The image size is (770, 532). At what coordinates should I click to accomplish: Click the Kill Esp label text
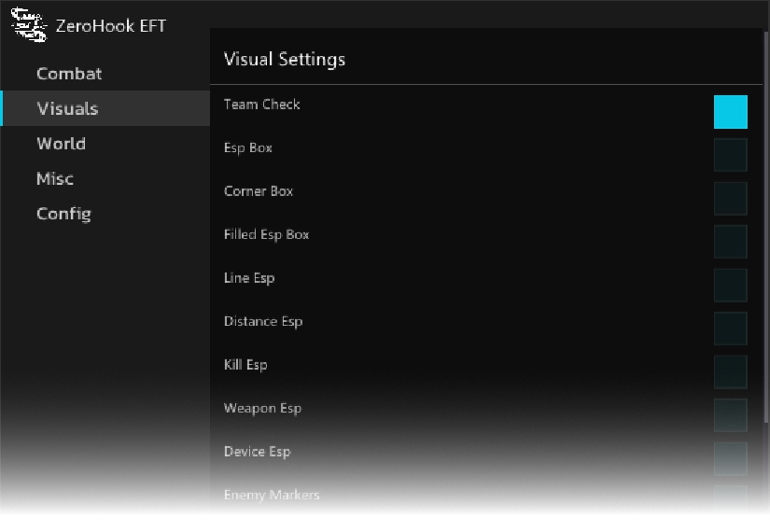[245, 365]
